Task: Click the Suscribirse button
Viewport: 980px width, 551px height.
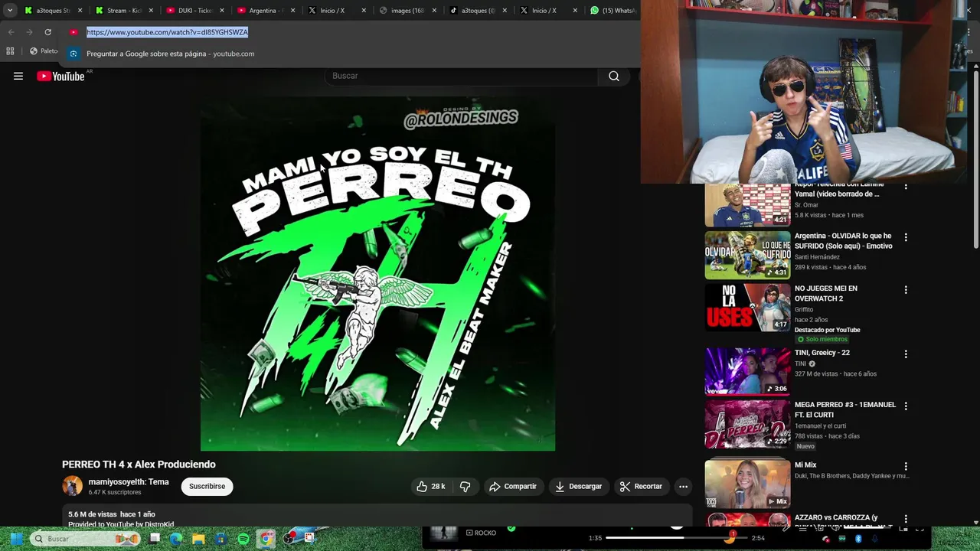Action: (x=207, y=486)
